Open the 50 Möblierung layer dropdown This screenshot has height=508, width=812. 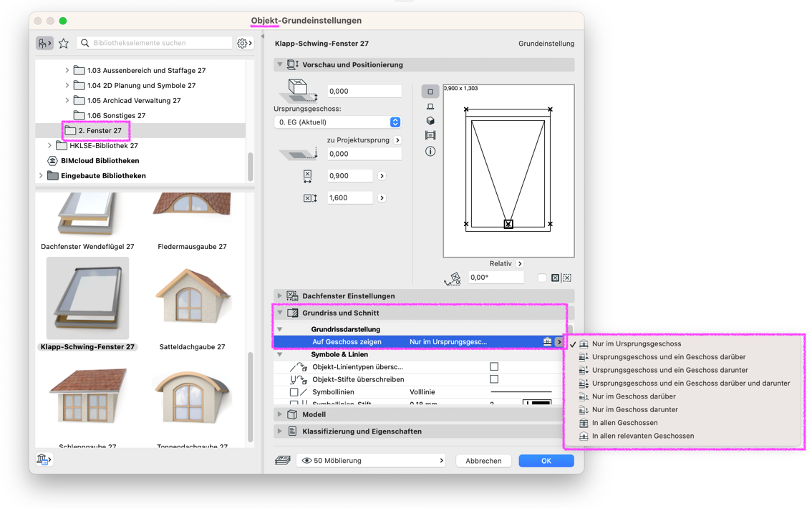372,460
